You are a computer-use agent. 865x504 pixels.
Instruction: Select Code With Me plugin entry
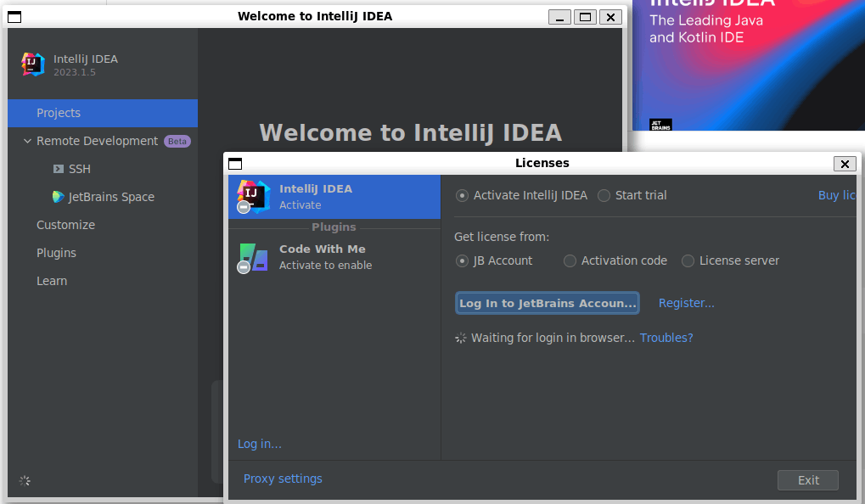[334, 257]
